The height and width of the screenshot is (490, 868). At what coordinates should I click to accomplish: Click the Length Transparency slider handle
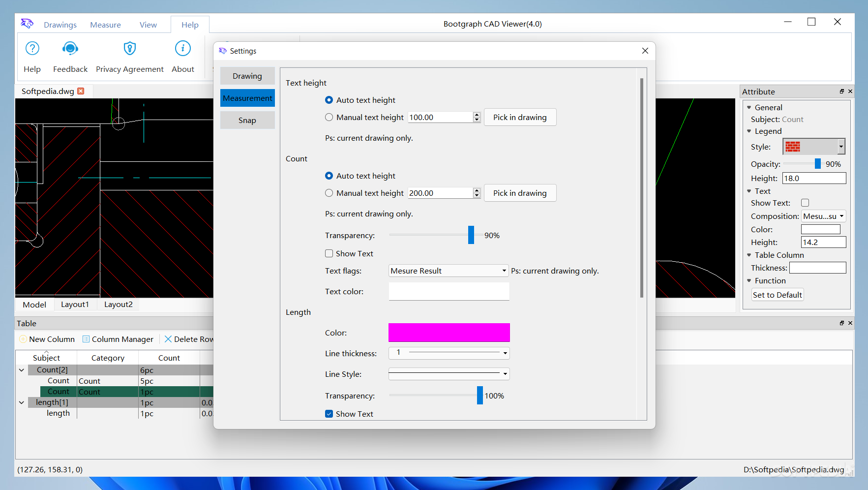click(480, 396)
